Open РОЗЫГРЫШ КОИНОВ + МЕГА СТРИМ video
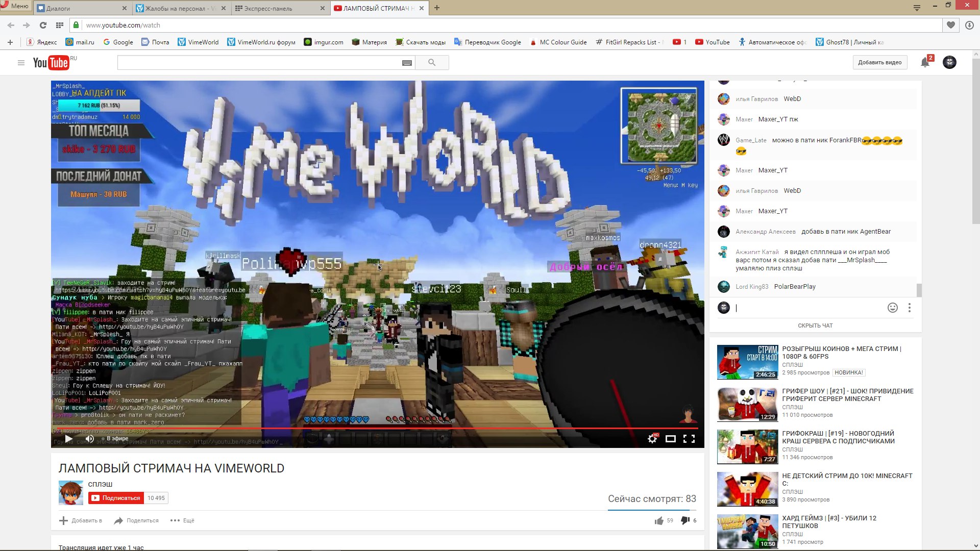 coord(842,353)
